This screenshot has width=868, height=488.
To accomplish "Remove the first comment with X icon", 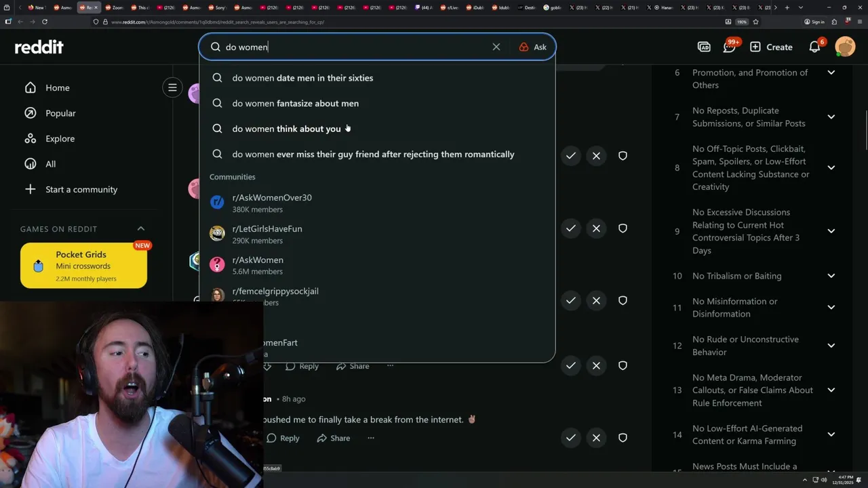I will (596, 156).
